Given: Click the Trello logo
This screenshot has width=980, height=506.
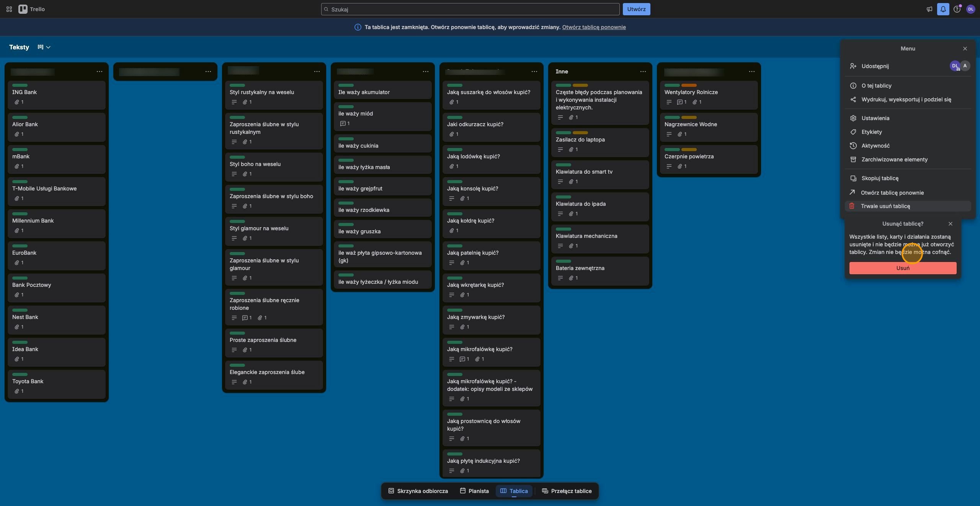Looking at the screenshot, I should tap(32, 9).
